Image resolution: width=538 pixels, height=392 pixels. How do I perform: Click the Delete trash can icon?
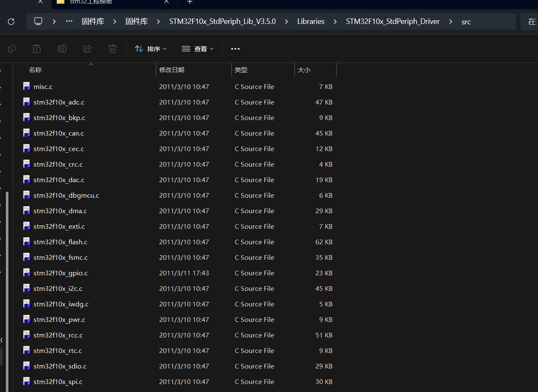[113, 49]
